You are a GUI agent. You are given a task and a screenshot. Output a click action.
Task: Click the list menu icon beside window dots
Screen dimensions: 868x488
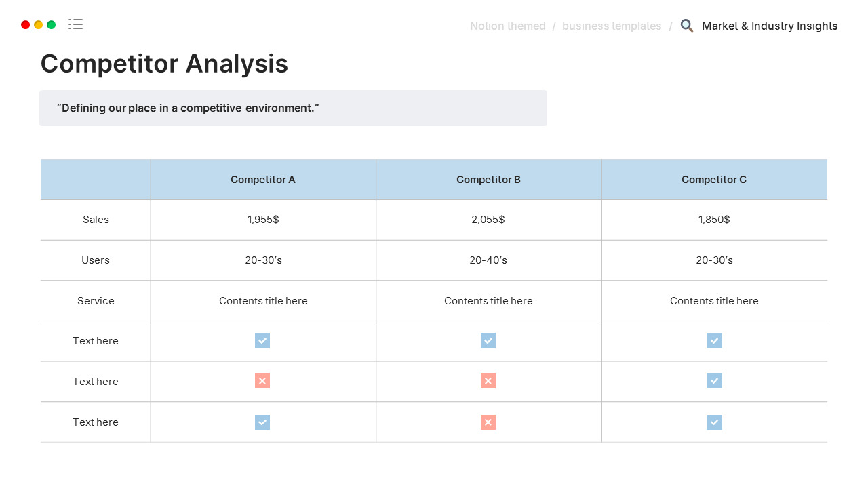75,24
